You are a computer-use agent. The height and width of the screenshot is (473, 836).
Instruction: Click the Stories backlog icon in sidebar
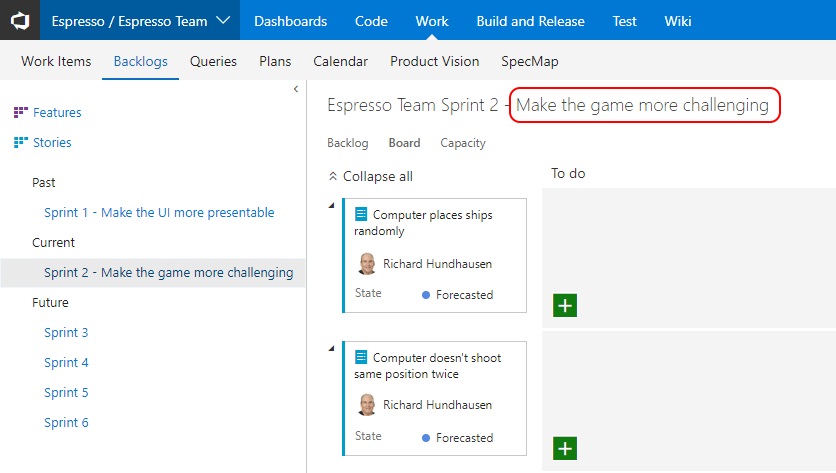pos(21,143)
